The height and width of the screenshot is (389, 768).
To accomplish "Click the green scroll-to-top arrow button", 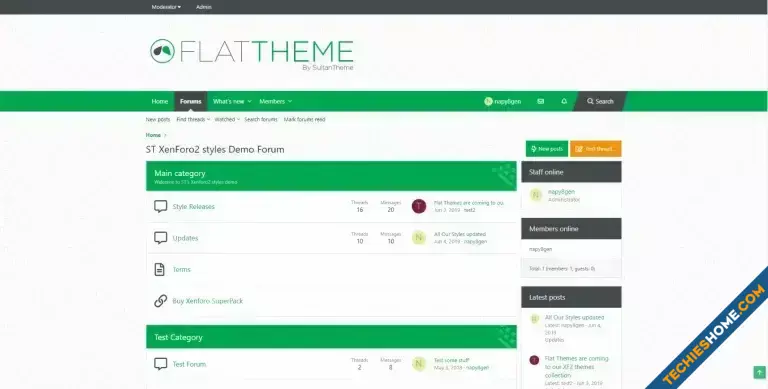I will coord(759,373).
